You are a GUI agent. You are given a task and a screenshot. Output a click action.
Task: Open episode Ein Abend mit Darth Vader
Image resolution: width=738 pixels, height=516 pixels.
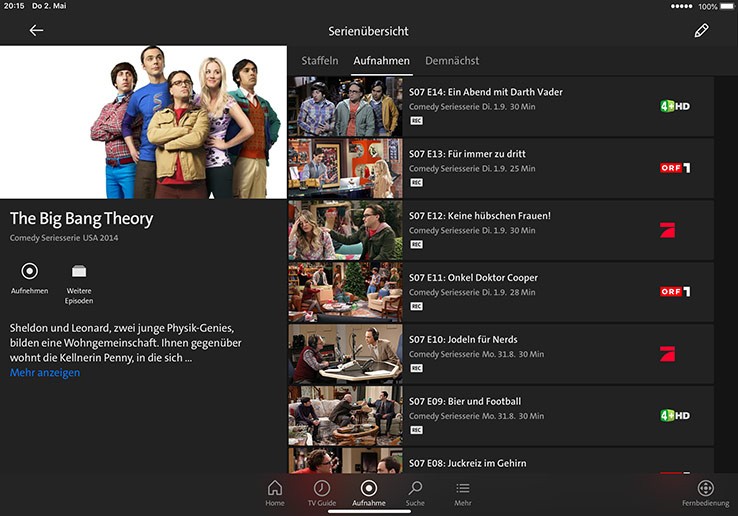point(485,92)
